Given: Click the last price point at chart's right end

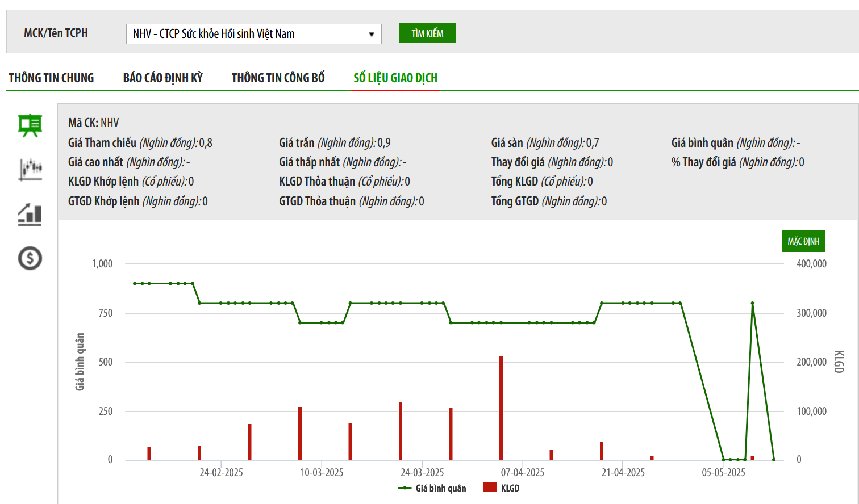Looking at the screenshot, I should click(x=774, y=459).
